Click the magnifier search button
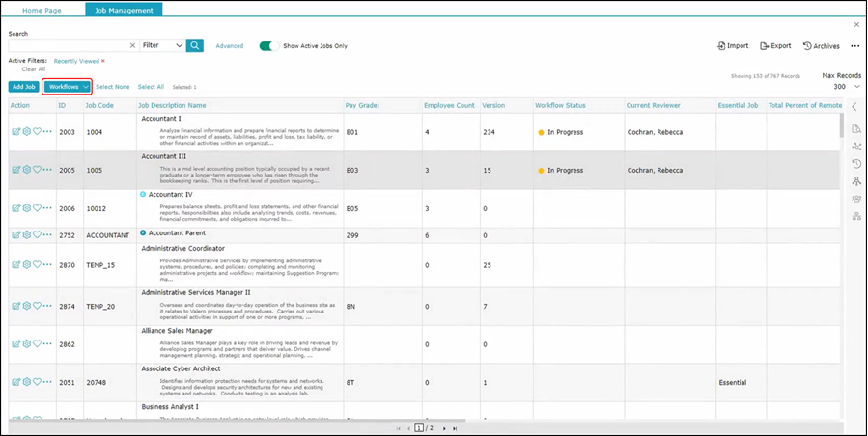868x436 pixels. click(195, 45)
